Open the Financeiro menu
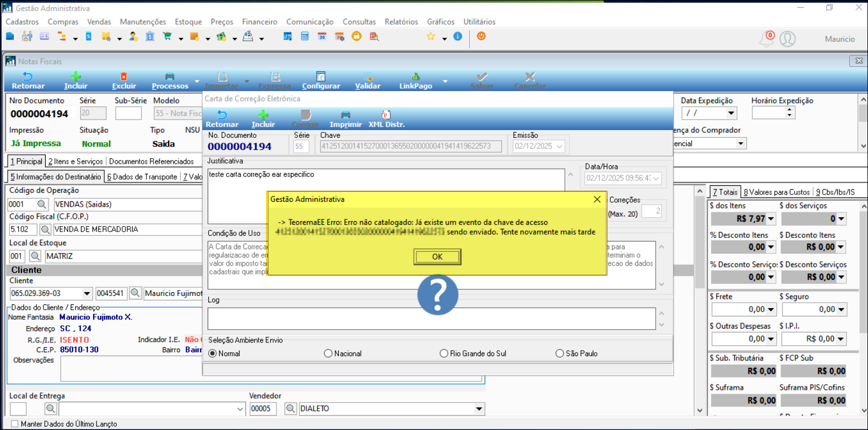The width and height of the screenshot is (868, 430). 259,22
